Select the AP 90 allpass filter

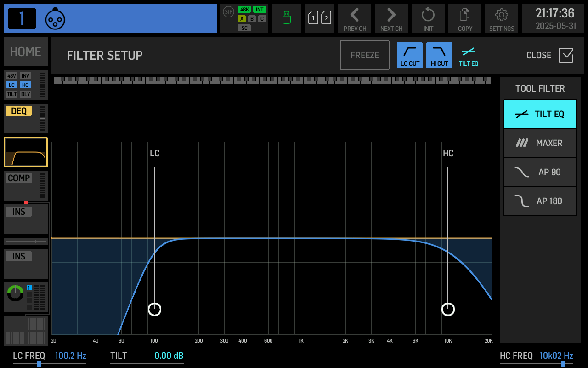click(540, 172)
